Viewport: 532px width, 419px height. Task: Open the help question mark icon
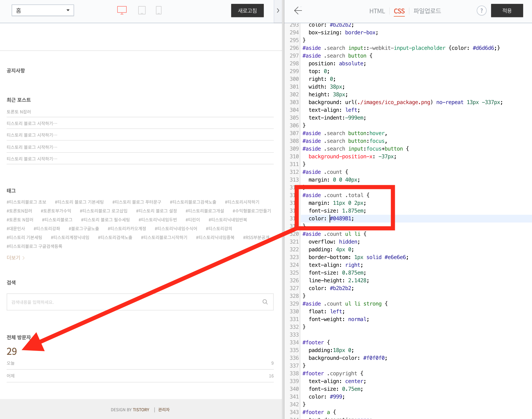coord(481,11)
